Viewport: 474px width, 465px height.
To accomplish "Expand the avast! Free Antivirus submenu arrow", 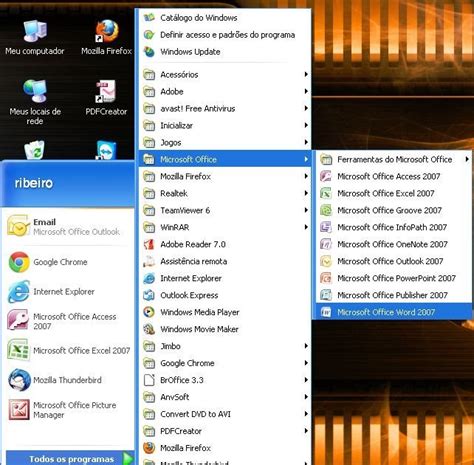I will (306, 108).
